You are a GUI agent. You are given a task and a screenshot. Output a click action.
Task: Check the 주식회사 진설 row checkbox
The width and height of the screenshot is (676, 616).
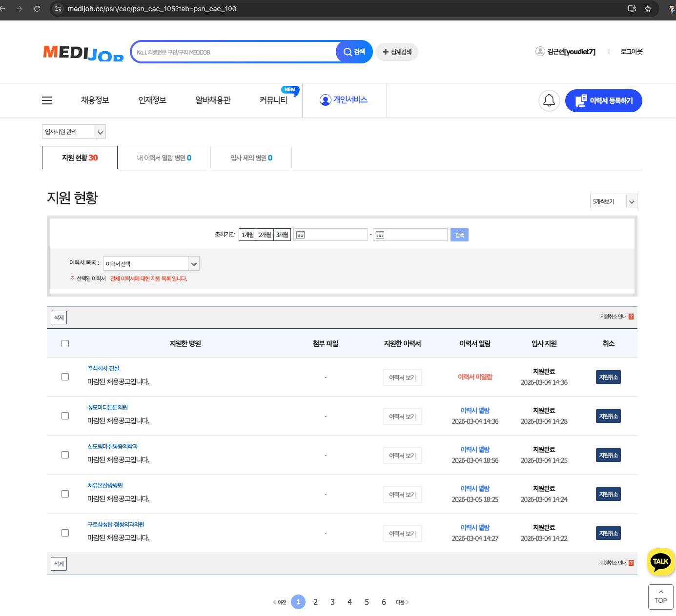pyautogui.click(x=65, y=377)
